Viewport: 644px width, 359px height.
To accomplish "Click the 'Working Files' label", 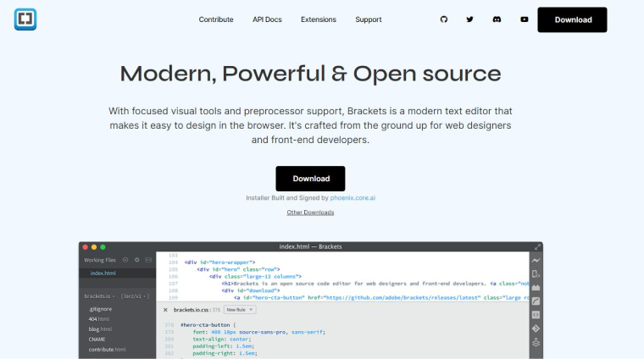I will coord(100,260).
